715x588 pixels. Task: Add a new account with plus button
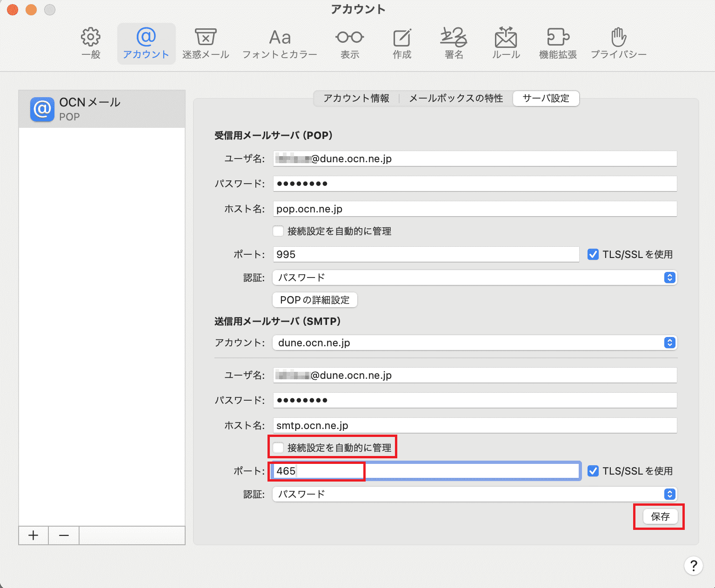(x=33, y=535)
